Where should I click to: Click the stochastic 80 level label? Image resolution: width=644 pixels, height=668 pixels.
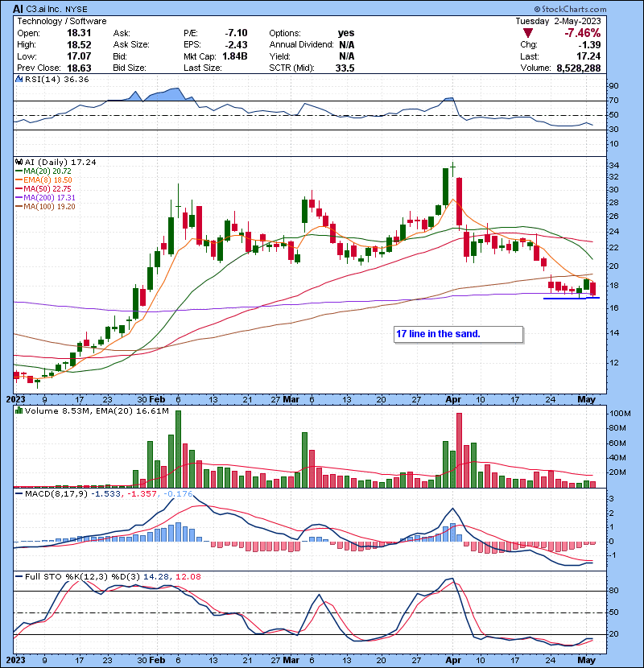[614, 591]
